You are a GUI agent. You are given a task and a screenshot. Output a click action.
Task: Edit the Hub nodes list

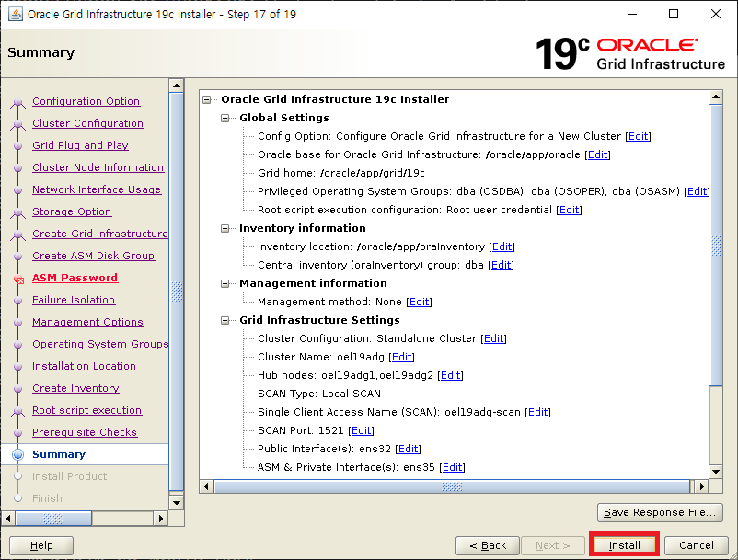point(450,375)
